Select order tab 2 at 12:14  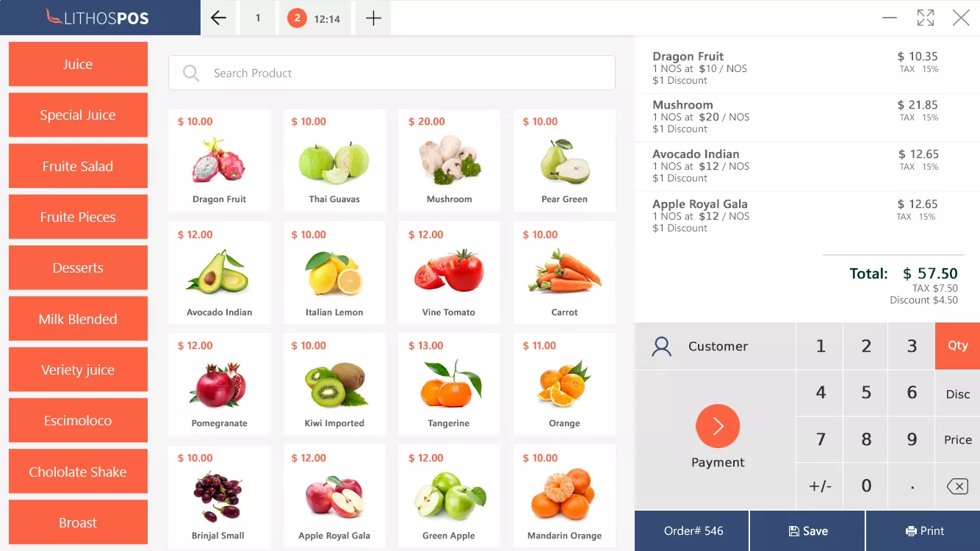click(x=314, y=18)
